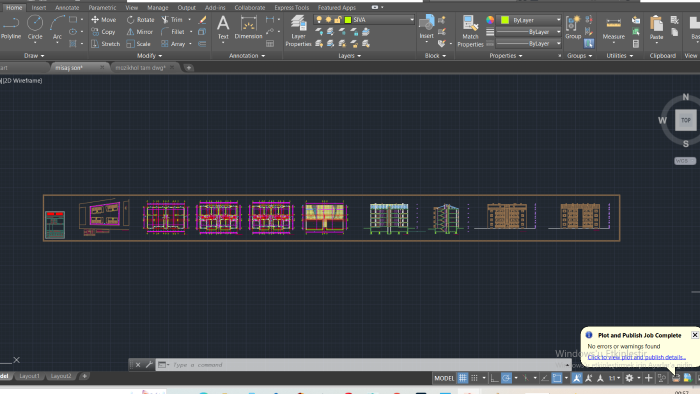Screen dimensions: 700x394
Task: Activate the Trim tool
Action: (172, 20)
